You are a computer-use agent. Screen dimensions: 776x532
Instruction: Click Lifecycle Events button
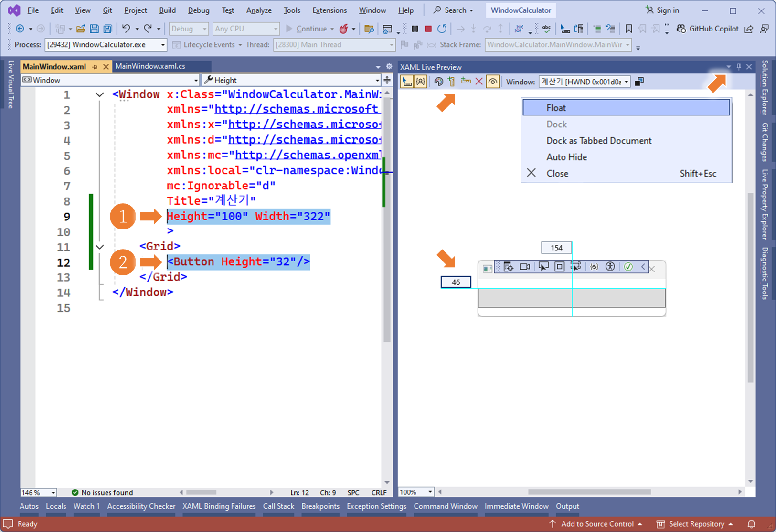tap(207, 45)
